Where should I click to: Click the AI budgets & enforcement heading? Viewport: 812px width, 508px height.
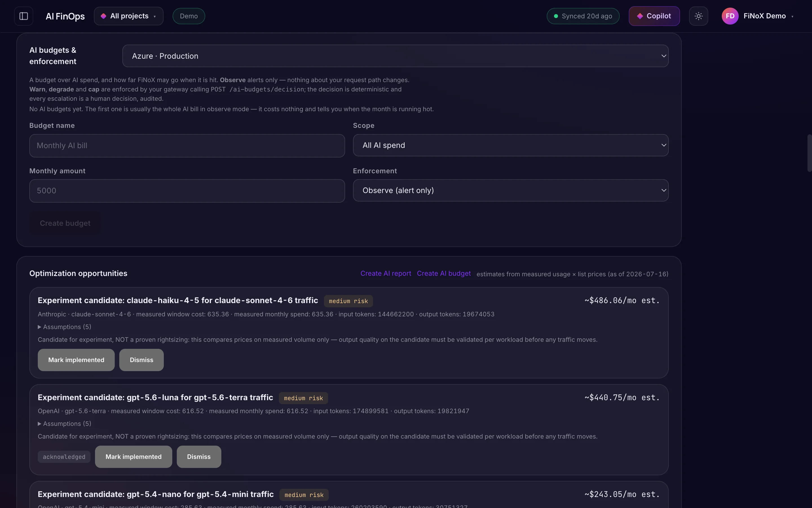coord(53,56)
